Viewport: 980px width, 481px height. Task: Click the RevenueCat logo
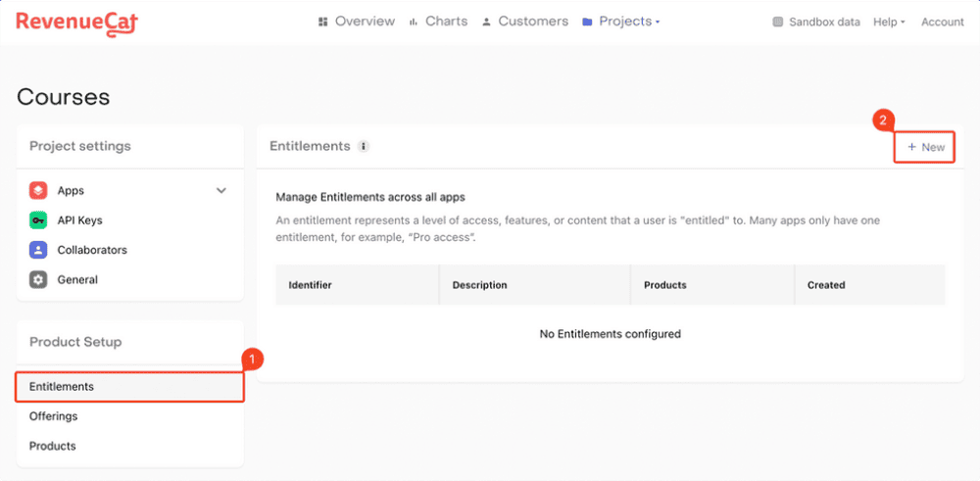tap(76, 22)
